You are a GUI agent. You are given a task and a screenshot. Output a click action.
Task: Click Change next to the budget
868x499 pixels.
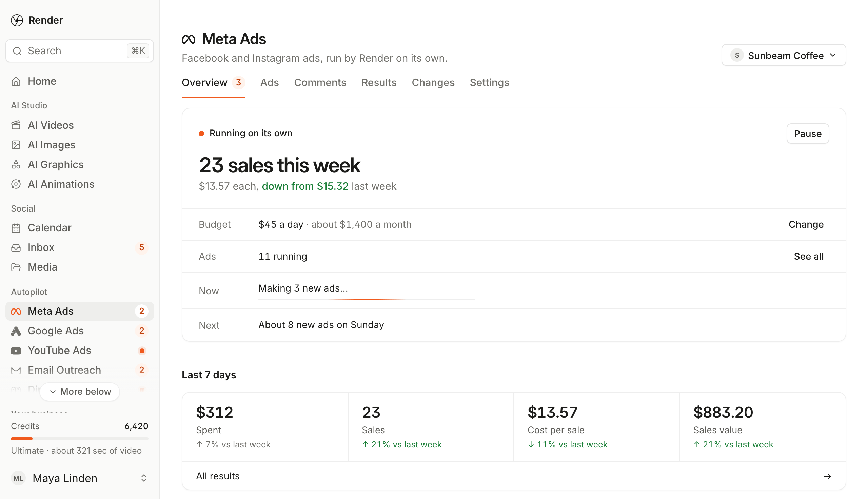[x=806, y=224]
